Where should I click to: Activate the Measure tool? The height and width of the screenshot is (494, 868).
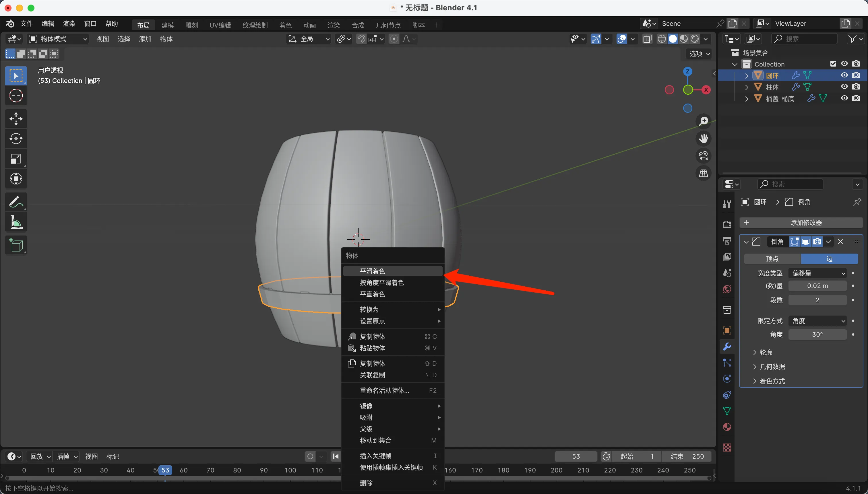pos(16,223)
